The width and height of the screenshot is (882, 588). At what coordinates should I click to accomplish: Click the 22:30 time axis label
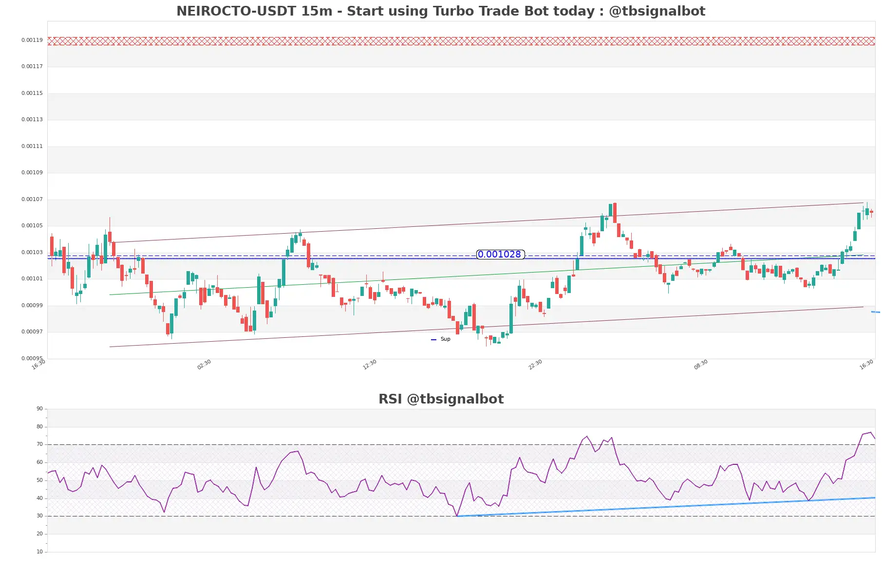click(535, 365)
